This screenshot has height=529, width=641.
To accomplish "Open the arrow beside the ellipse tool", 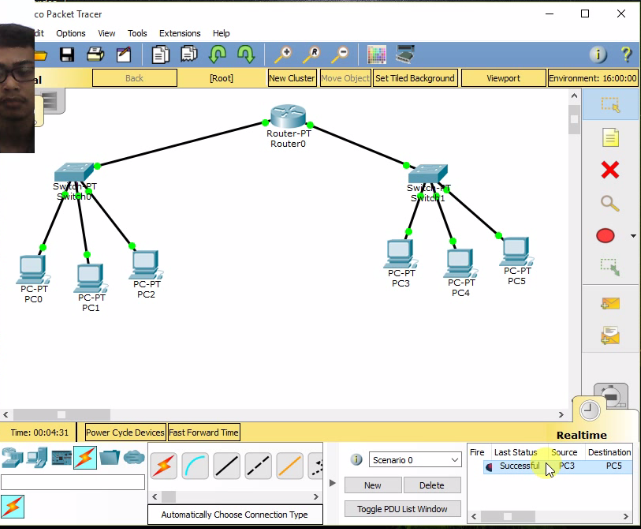I will (x=633, y=236).
